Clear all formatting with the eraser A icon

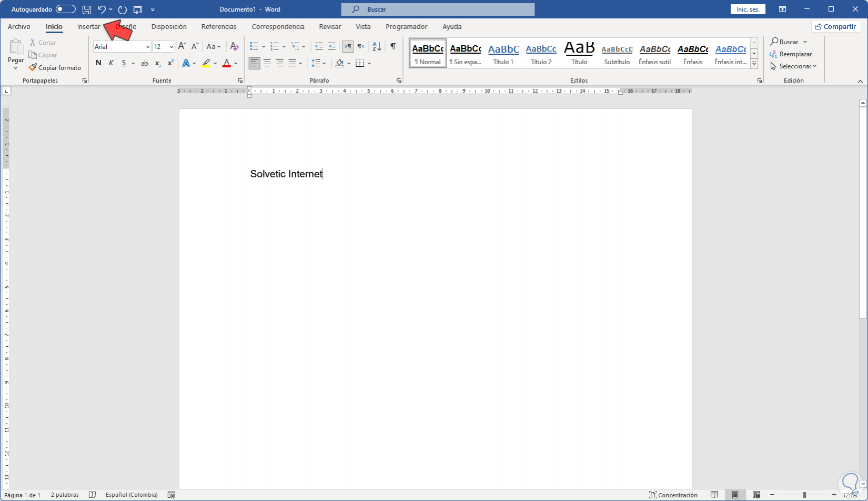tap(235, 46)
